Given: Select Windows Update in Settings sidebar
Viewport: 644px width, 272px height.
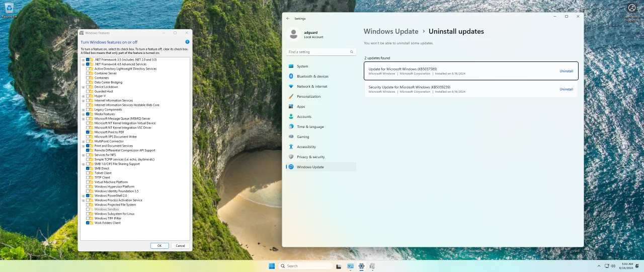Looking at the screenshot, I should coord(321,167).
